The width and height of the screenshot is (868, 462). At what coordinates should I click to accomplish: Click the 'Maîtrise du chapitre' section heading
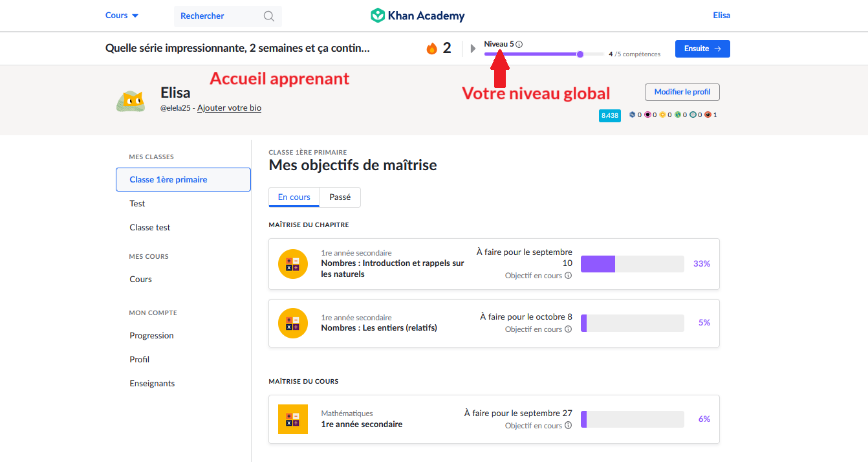tap(309, 225)
